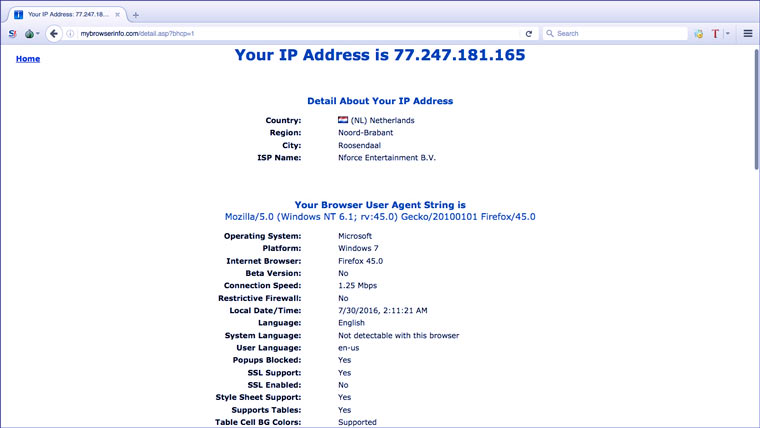Open the hamburger menu
This screenshot has height=428, width=760.
pos(748,33)
